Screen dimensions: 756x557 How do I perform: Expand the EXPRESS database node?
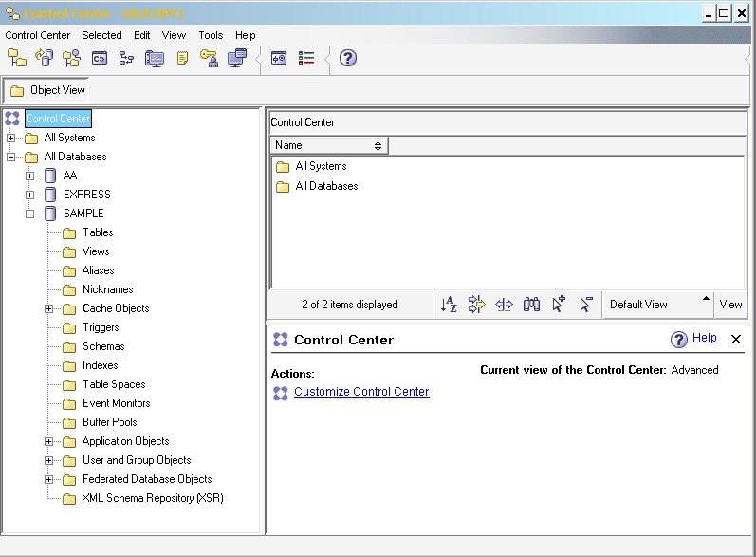click(x=30, y=195)
